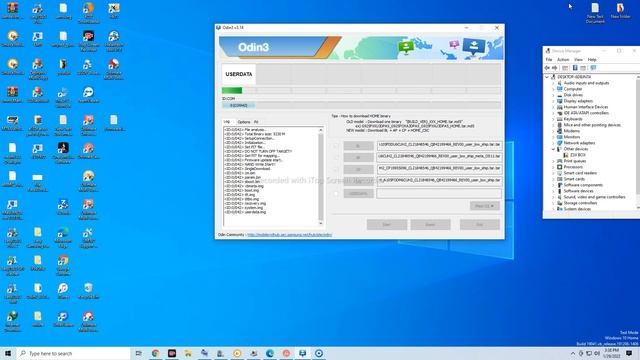Viewport: 640px width, 360px height.
Task: Switch to the Log tab in Odin
Action: [227, 122]
